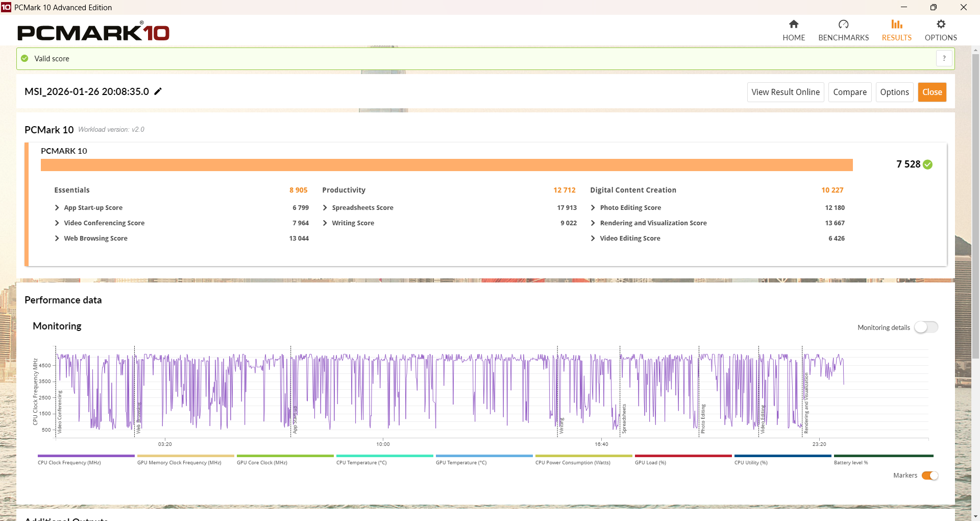
Task: Click the GPU Load red legend swatch
Action: point(682,456)
